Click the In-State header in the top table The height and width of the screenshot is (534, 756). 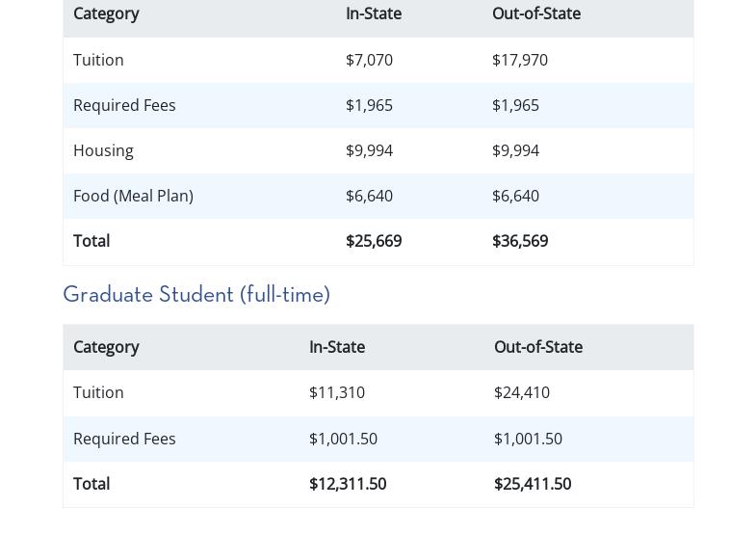(x=374, y=13)
